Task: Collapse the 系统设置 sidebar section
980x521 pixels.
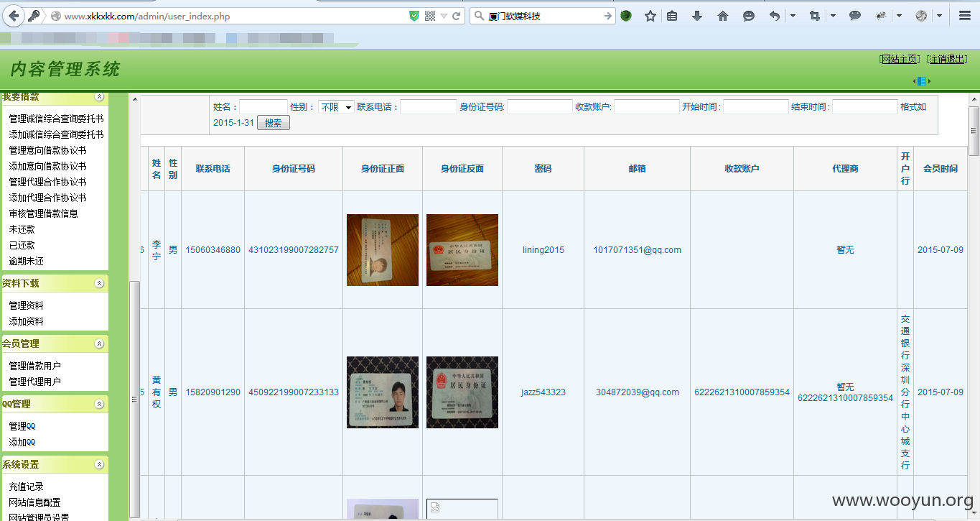Action: pyautogui.click(x=100, y=465)
